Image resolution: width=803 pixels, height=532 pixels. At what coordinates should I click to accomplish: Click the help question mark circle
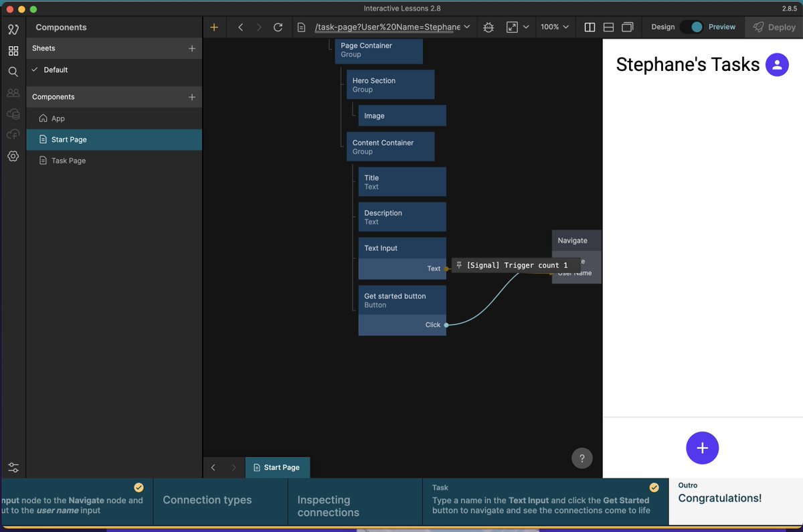(x=582, y=458)
